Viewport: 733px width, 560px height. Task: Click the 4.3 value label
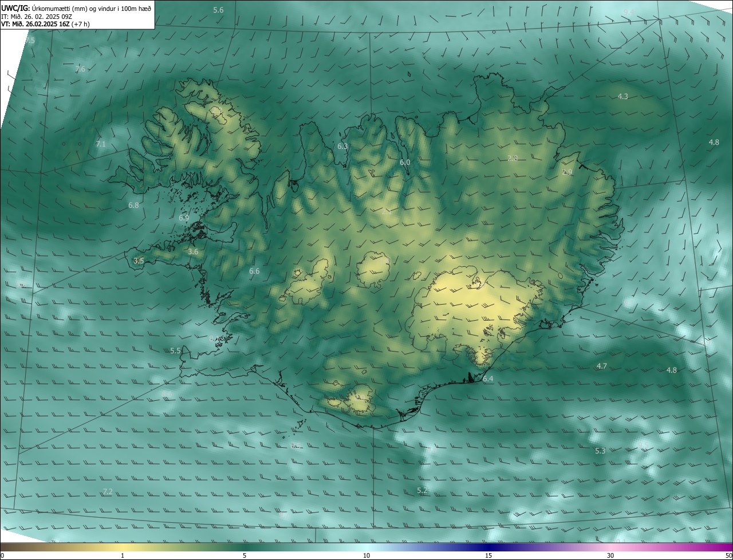(x=623, y=97)
